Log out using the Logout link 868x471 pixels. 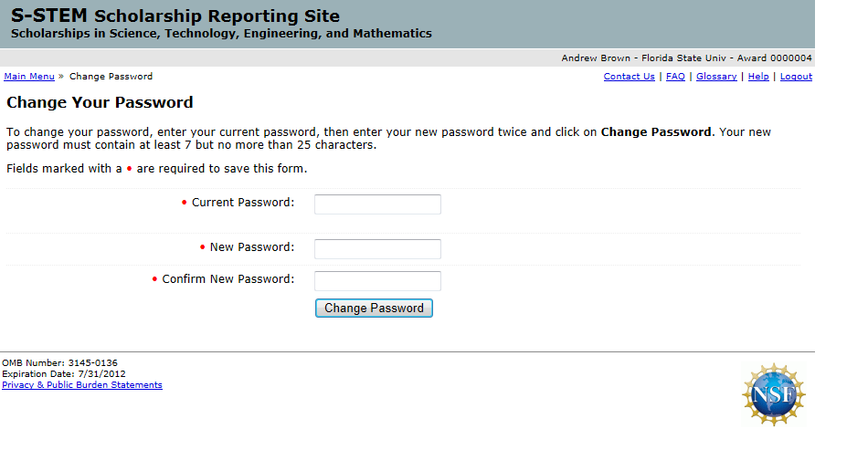796,77
